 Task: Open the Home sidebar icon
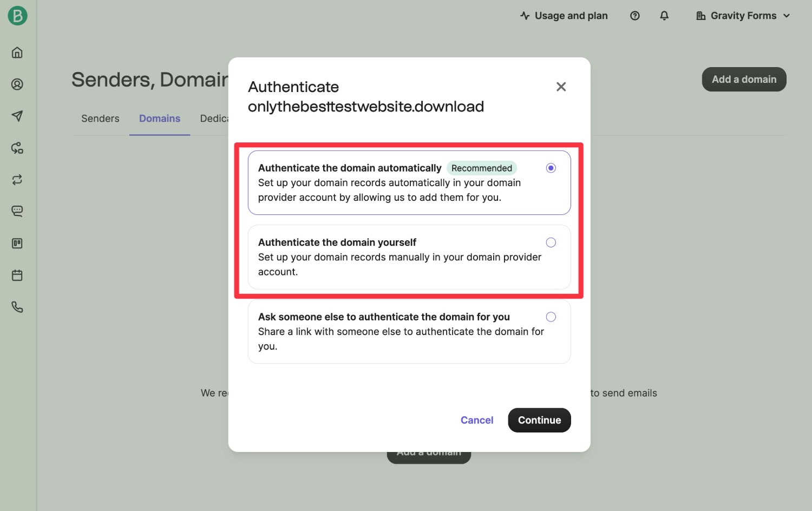click(17, 53)
